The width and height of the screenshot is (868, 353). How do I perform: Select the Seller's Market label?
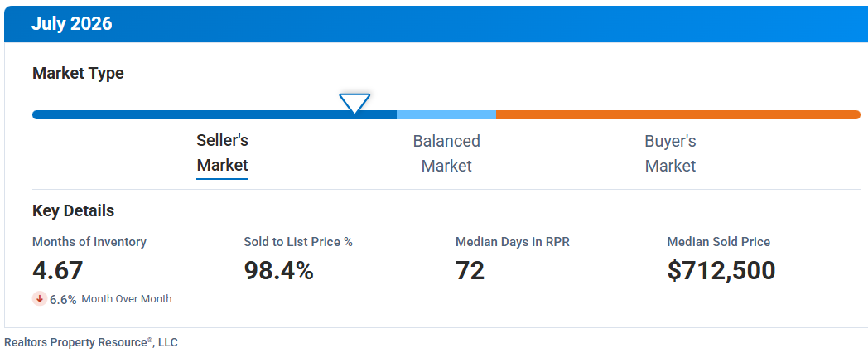[x=223, y=153]
